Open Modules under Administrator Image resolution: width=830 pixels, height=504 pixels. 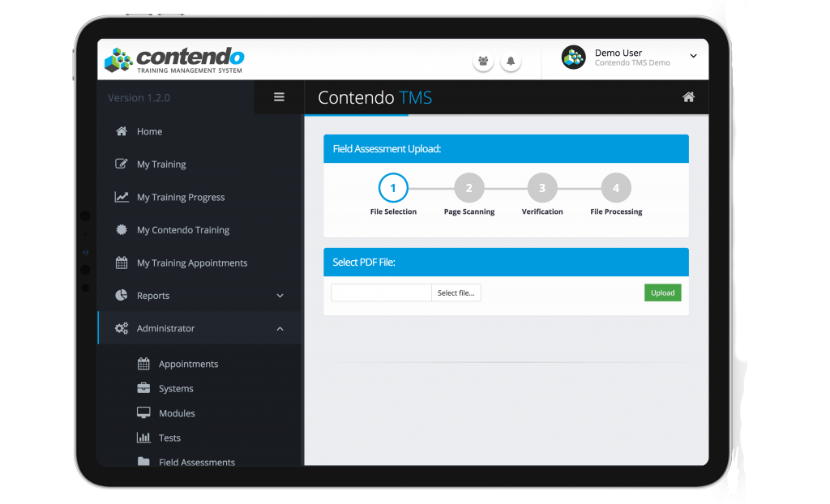(x=177, y=413)
